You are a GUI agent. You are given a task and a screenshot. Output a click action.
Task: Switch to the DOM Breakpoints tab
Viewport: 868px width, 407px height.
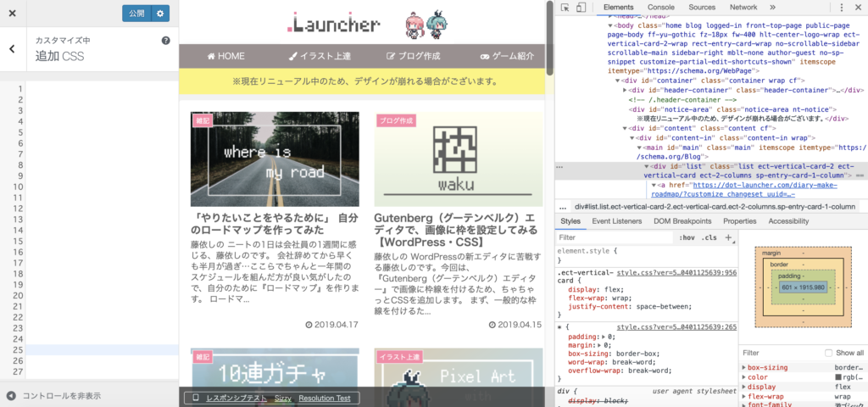coord(682,221)
